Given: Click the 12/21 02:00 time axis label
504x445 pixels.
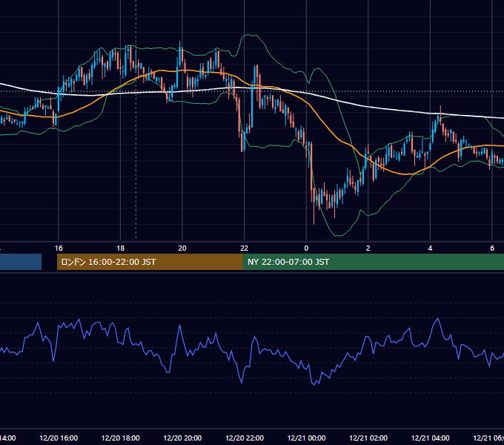Looking at the screenshot, I should click(368, 438).
